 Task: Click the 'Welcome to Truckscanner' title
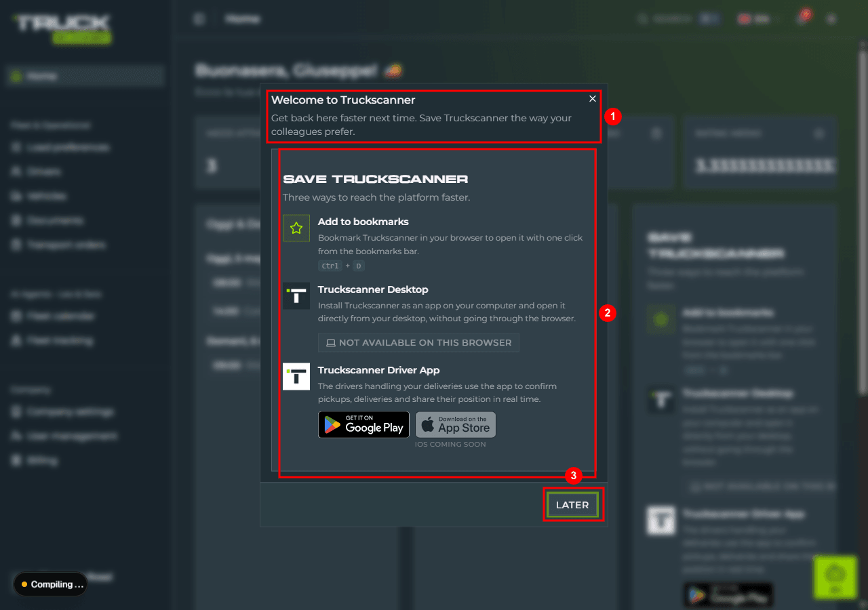tap(343, 100)
